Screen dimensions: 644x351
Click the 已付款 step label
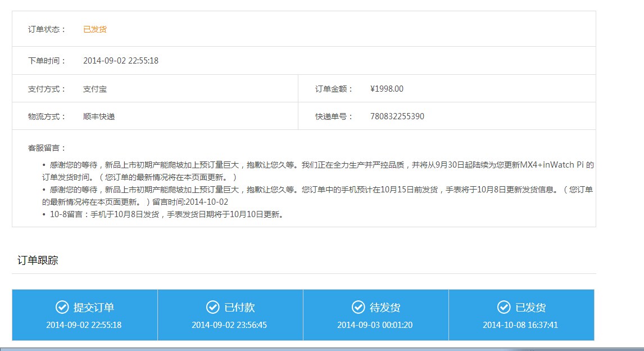[239, 308]
